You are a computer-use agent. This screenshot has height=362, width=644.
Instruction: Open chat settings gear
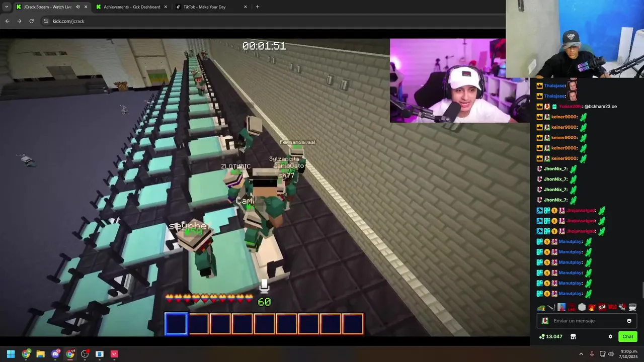(x=610, y=336)
